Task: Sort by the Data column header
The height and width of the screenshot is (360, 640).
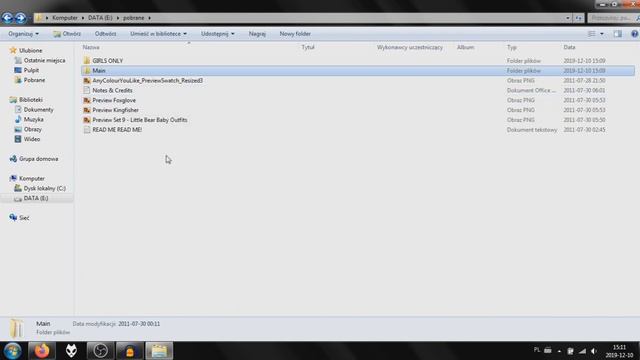Action: pos(569,47)
